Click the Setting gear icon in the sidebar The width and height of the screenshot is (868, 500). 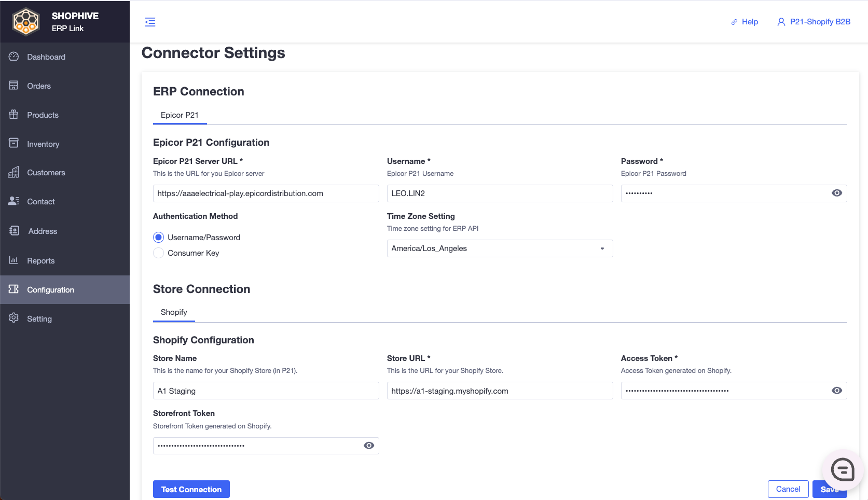(14, 318)
